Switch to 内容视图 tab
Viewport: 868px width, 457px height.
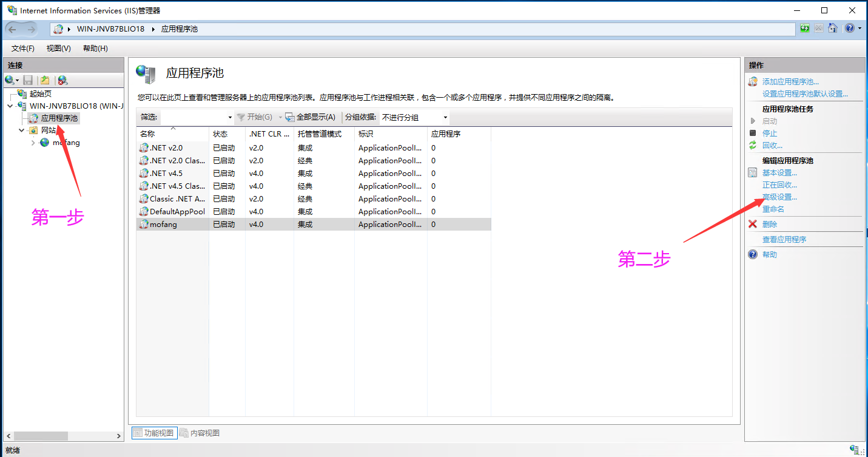click(x=199, y=433)
